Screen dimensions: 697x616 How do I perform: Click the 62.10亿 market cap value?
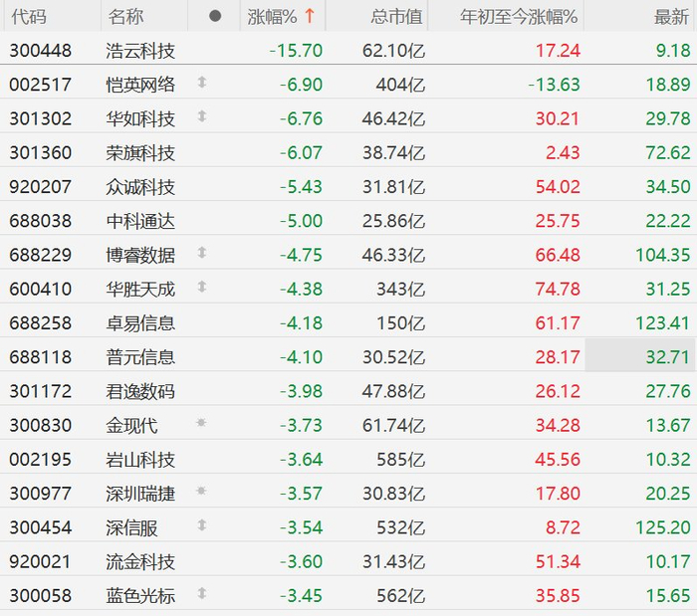click(394, 51)
